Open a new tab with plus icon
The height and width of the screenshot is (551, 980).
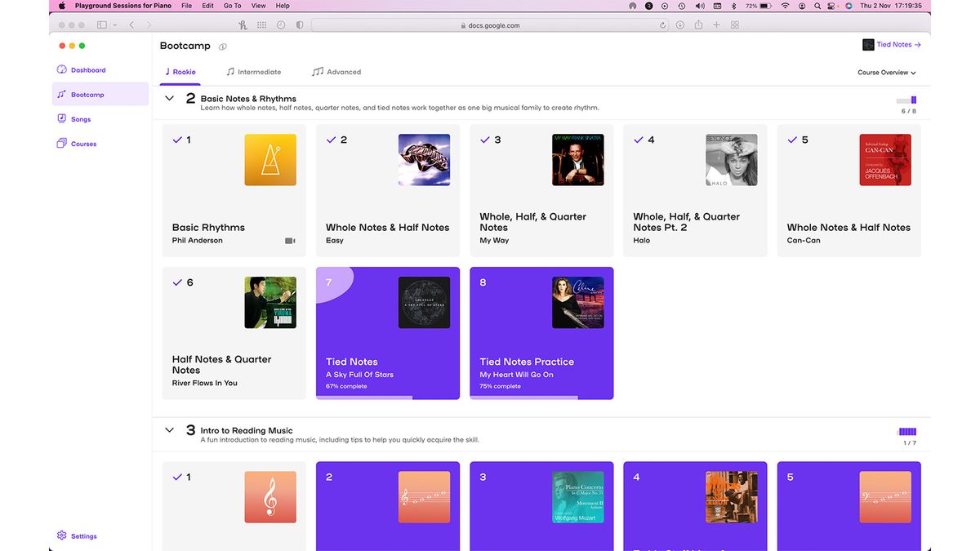pyautogui.click(x=716, y=25)
